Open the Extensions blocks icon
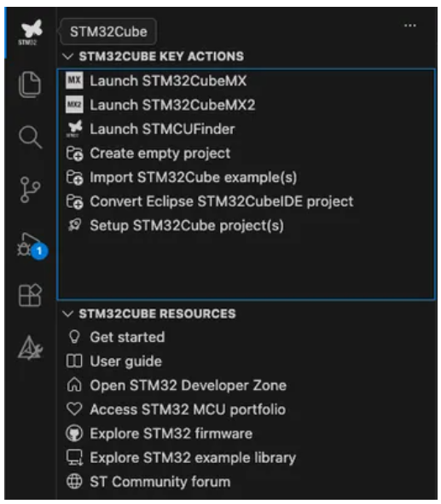The height and width of the screenshot is (504, 441). coord(30,295)
